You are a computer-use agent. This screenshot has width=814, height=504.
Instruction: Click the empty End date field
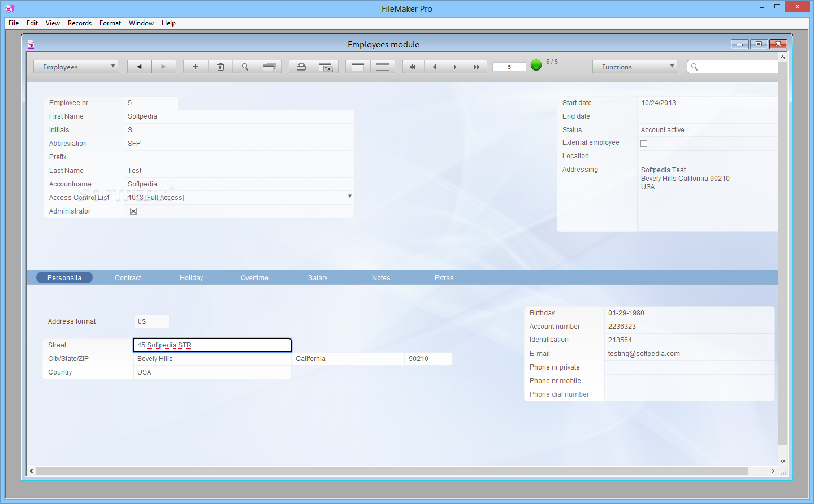[708, 116]
